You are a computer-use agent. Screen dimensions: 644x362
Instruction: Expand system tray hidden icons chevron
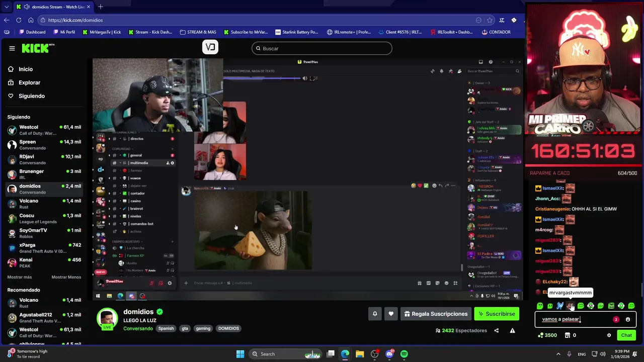pos(557,354)
